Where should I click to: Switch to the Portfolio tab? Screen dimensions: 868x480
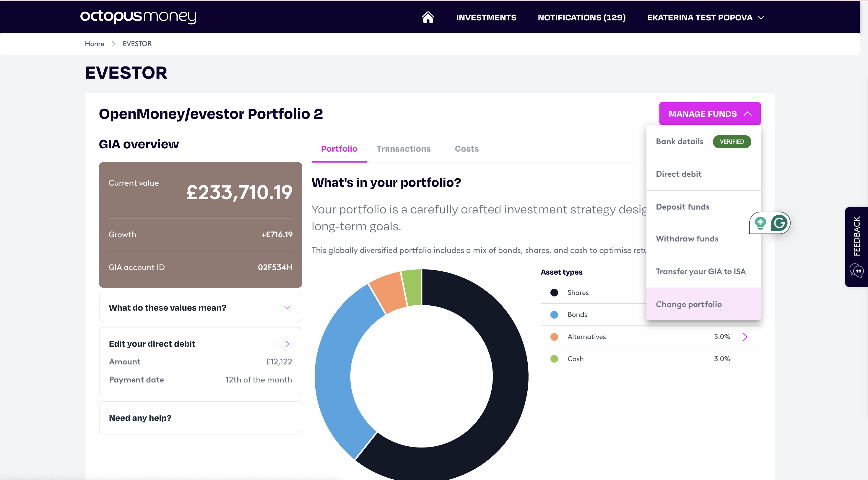pos(339,149)
